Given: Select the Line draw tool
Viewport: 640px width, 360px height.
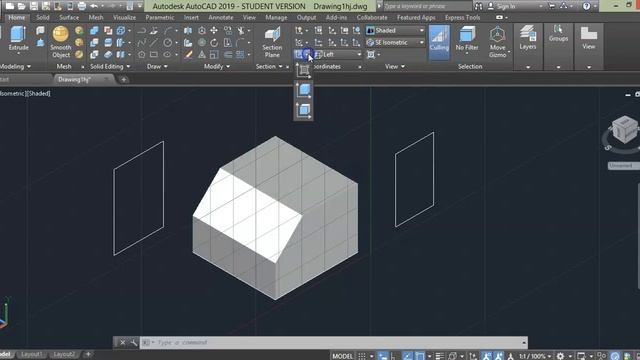Looking at the screenshot, I should tap(153, 42).
